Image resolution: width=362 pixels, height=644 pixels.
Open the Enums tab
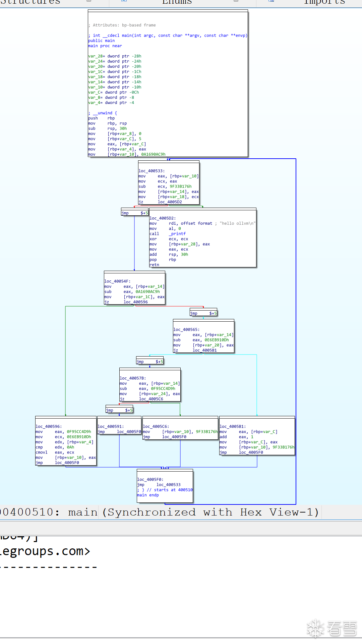177,2
